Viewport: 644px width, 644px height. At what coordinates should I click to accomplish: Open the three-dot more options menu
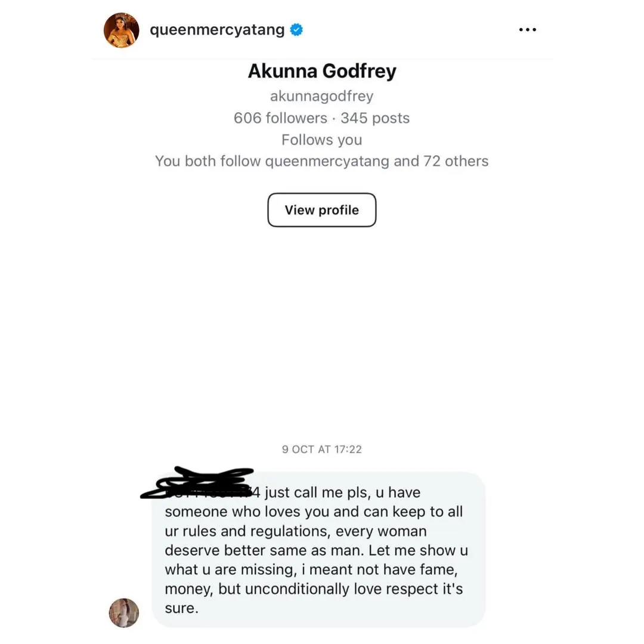click(527, 30)
